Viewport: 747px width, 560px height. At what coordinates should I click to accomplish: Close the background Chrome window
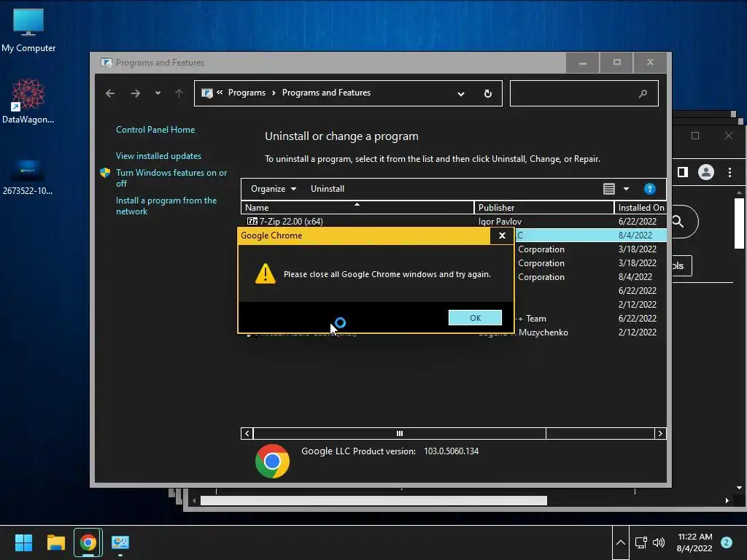click(x=729, y=136)
